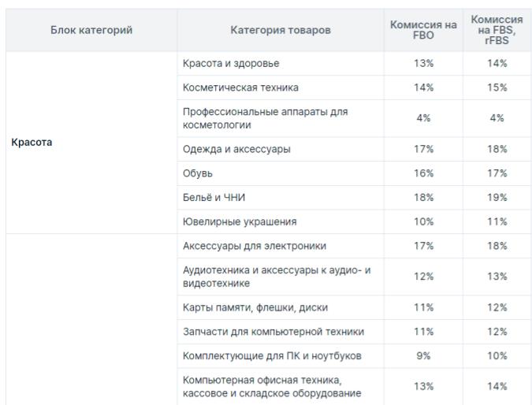Click "Комплектующие для ПК и ноутбуков" cell
The width and height of the screenshot is (532, 405).
[x=272, y=355]
